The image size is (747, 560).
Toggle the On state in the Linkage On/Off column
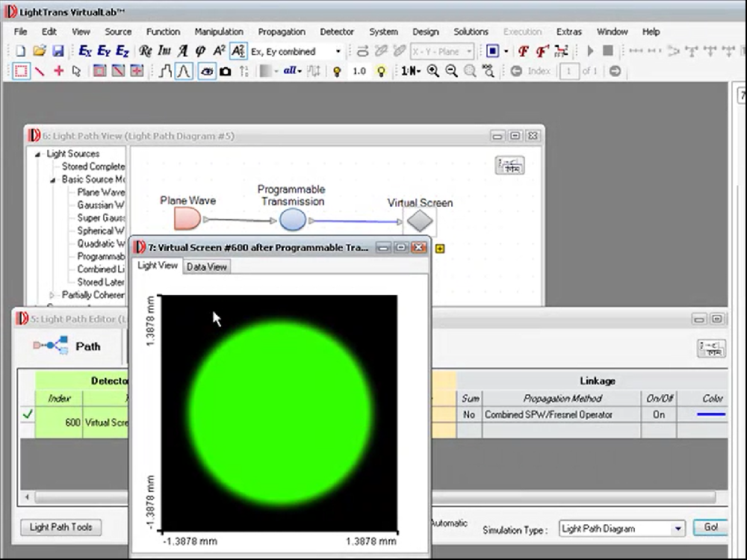(658, 414)
